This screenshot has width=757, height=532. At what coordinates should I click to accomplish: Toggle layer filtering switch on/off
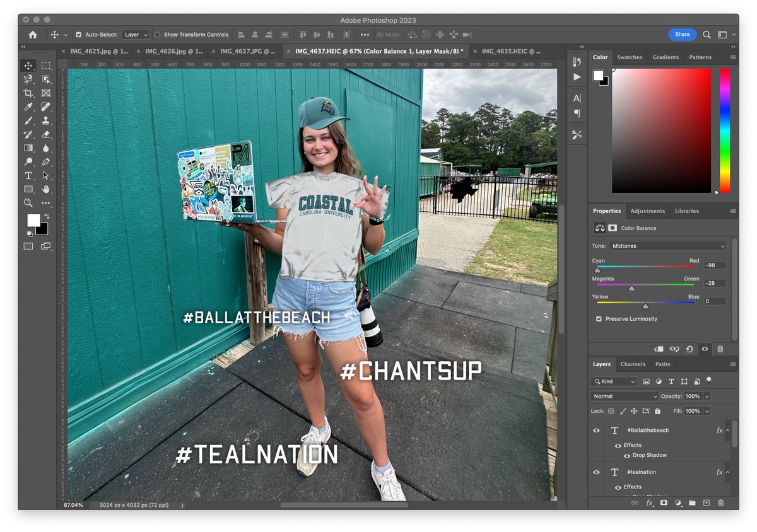[x=708, y=380]
